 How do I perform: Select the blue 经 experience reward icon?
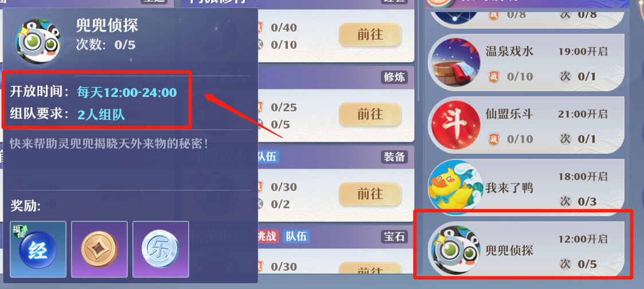tap(38, 249)
